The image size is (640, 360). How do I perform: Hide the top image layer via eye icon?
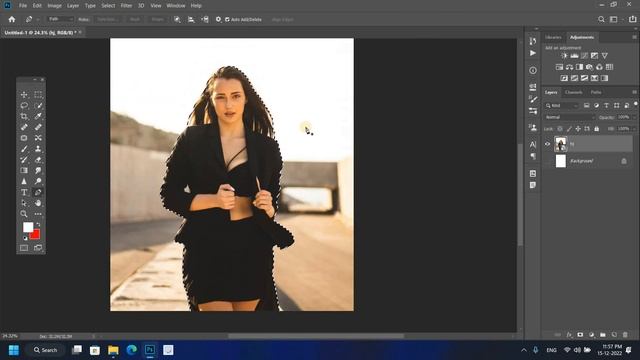(x=547, y=144)
